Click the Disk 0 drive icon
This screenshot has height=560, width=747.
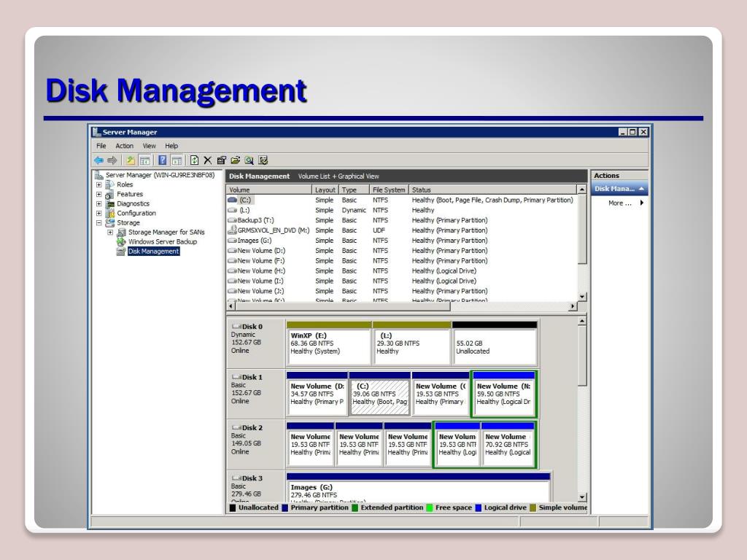[236, 326]
